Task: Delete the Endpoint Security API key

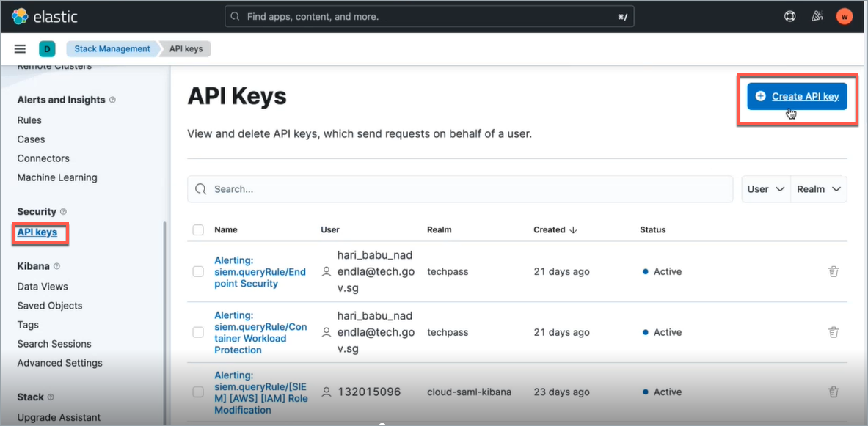Action: click(833, 271)
